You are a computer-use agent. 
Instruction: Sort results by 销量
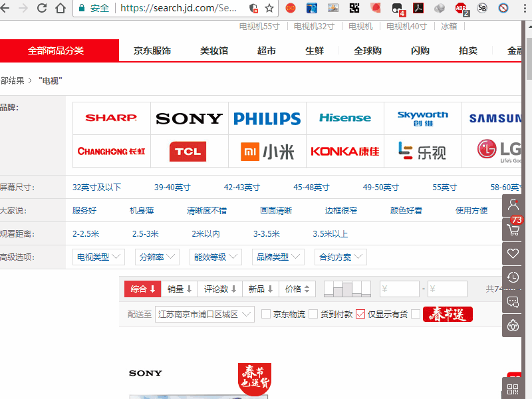[180, 289]
